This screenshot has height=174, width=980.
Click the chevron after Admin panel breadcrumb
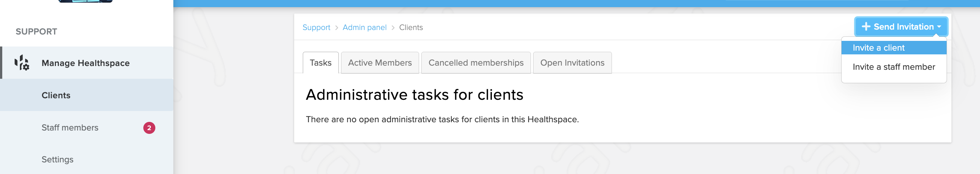tap(393, 28)
